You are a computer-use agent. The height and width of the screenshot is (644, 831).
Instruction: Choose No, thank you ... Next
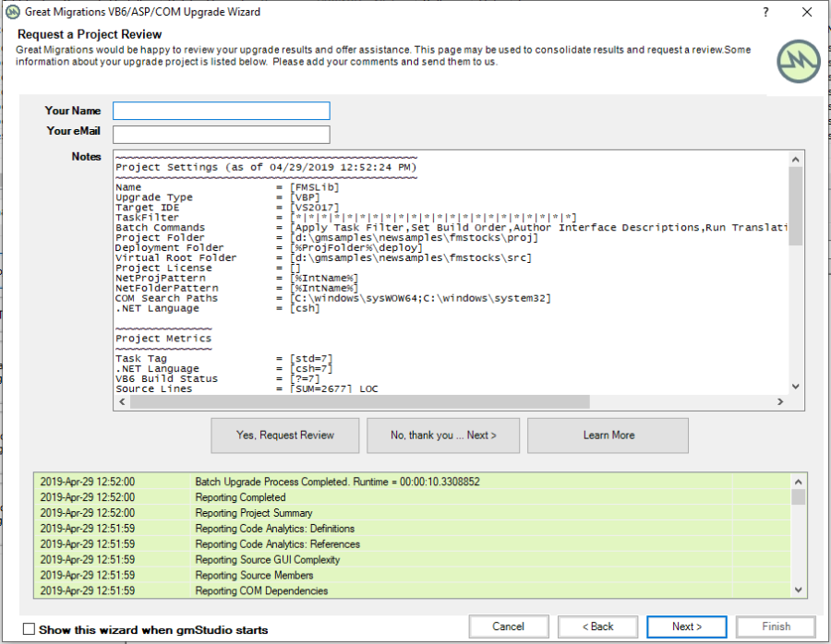443,435
